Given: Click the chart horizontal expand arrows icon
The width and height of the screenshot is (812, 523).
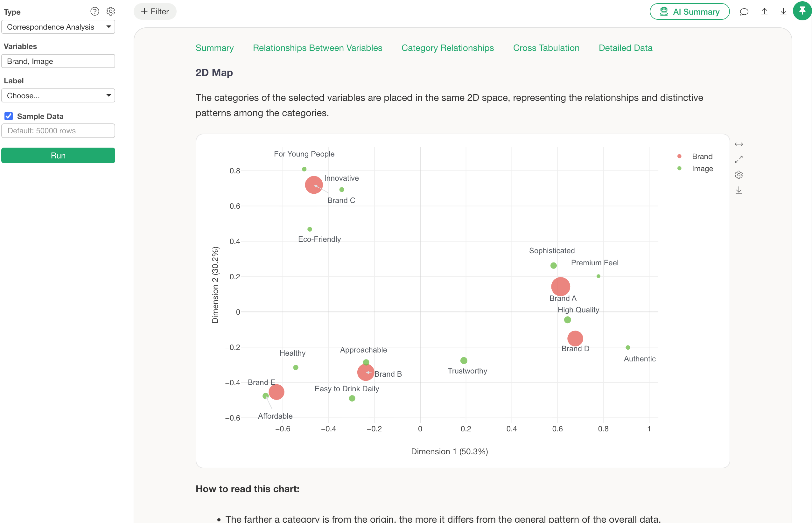Looking at the screenshot, I should click(738, 144).
